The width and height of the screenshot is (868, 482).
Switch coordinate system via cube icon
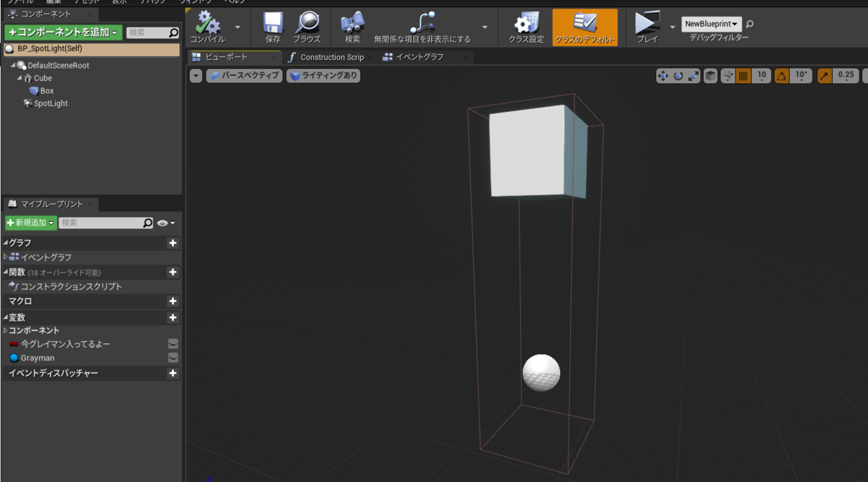pyautogui.click(x=710, y=76)
